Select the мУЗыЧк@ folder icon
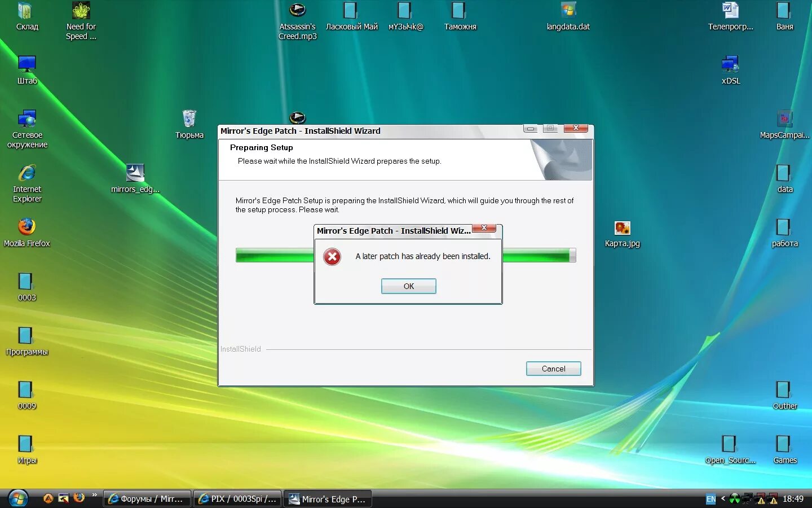The height and width of the screenshot is (508, 812). click(x=405, y=16)
